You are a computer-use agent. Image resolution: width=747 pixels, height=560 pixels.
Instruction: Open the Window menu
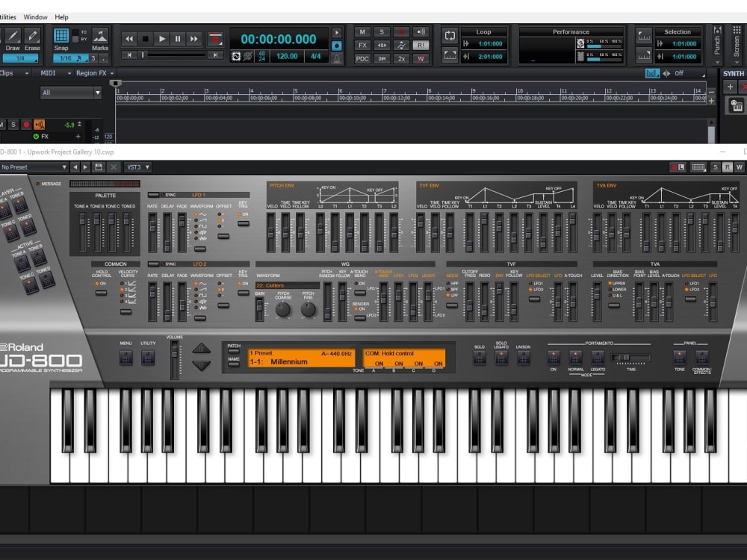point(36,17)
